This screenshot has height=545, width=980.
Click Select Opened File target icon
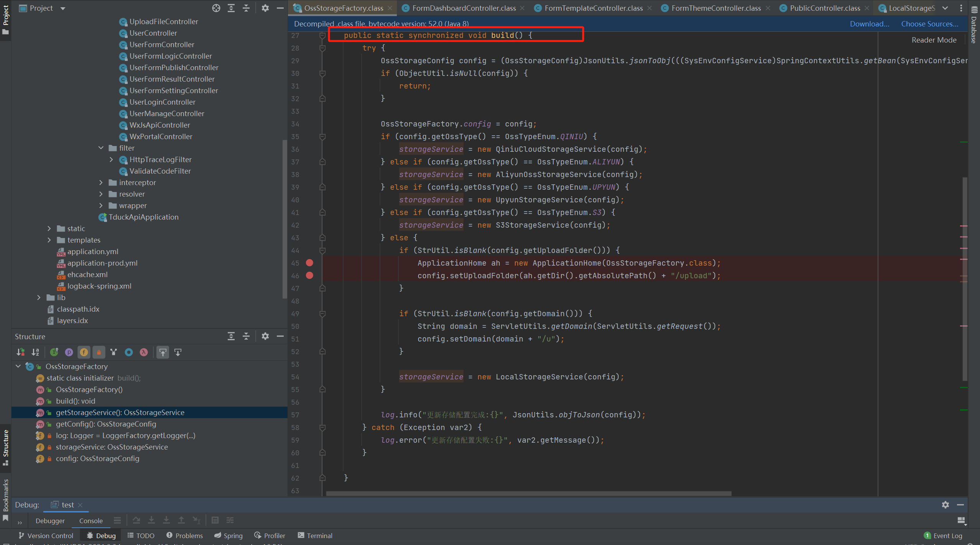point(216,8)
